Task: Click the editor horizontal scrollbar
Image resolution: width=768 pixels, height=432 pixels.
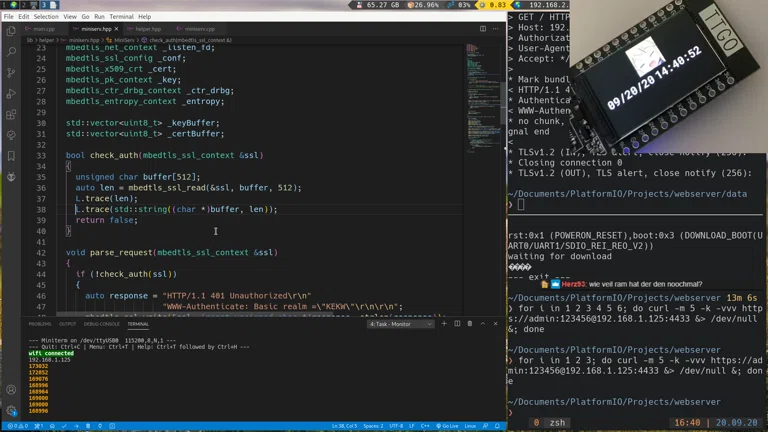Action: [194, 314]
